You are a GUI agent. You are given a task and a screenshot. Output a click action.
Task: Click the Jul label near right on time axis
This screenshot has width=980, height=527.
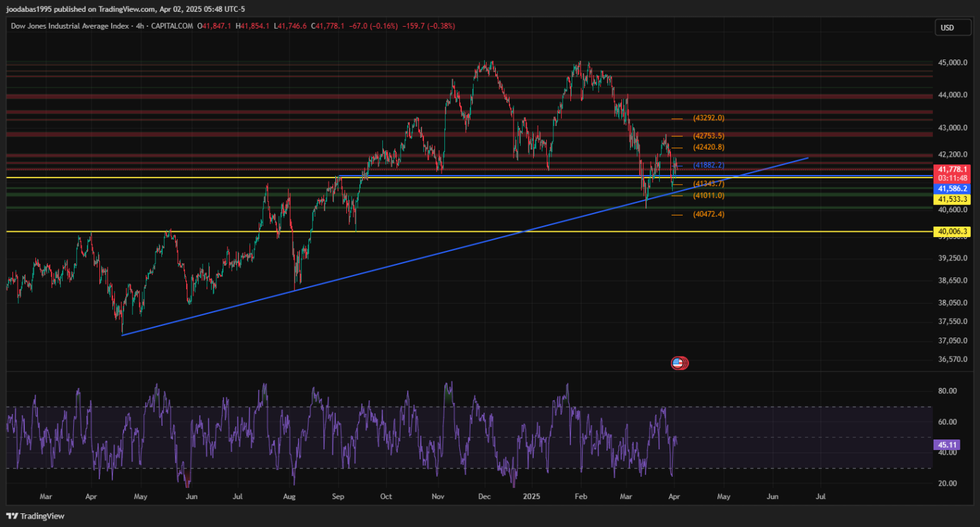(821, 496)
